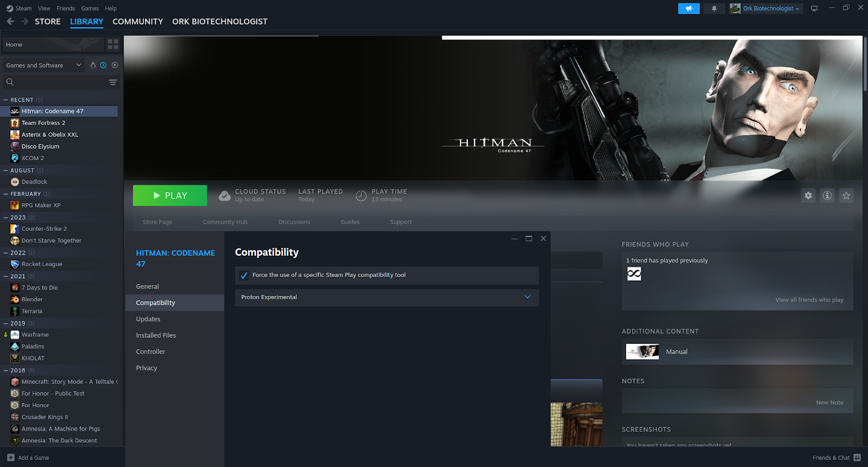Open the Friends menu
868x467 pixels.
click(x=66, y=8)
